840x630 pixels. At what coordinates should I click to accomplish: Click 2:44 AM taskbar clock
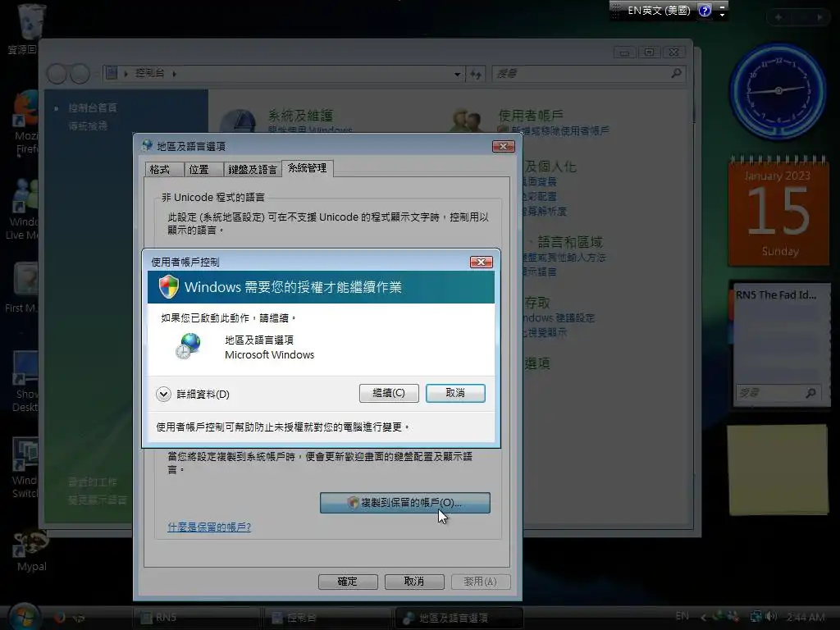[806, 617]
